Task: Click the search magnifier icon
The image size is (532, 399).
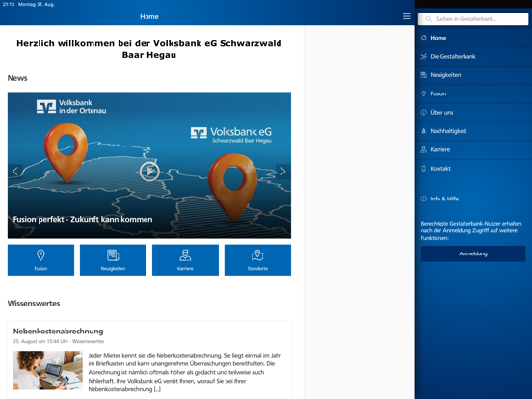Action: [428, 19]
